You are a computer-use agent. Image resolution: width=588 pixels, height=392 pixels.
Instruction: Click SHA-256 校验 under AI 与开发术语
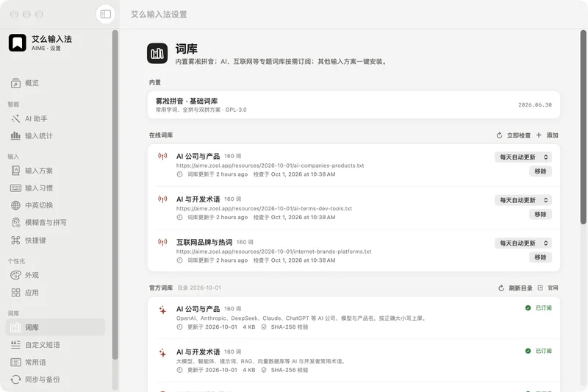(290, 370)
